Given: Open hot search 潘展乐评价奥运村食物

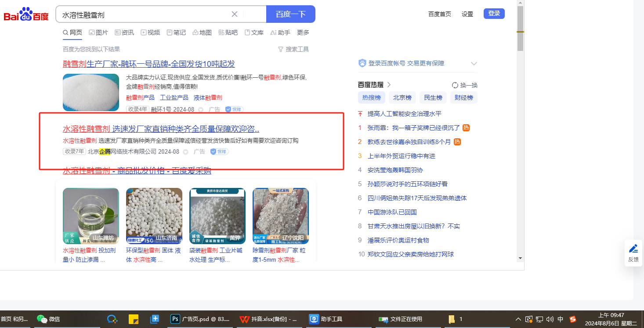Looking at the screenshot, I should (398, 240).
